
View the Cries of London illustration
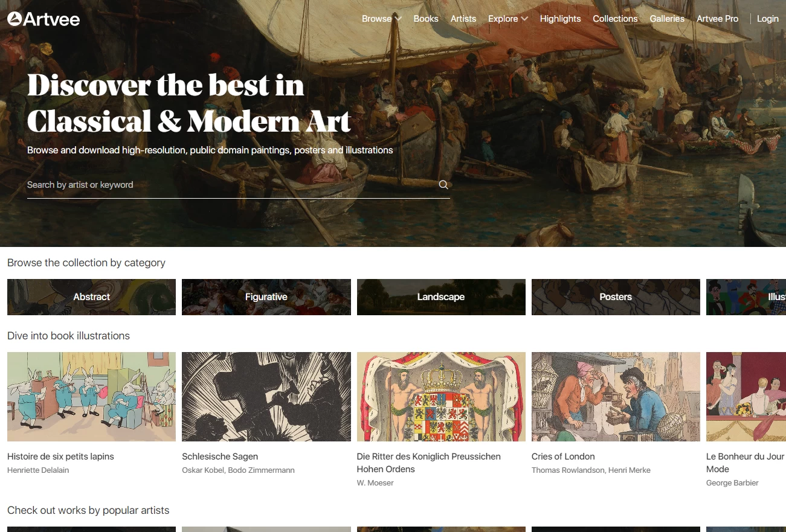[616, 397]
